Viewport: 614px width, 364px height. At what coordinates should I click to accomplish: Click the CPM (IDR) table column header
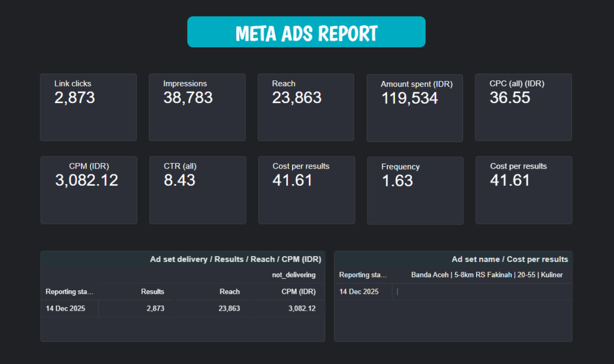(x=298, y=292)
